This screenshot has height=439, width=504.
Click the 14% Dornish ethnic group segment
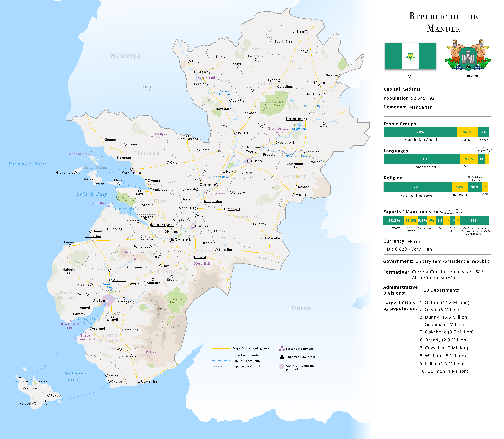(x=467, y=132)
